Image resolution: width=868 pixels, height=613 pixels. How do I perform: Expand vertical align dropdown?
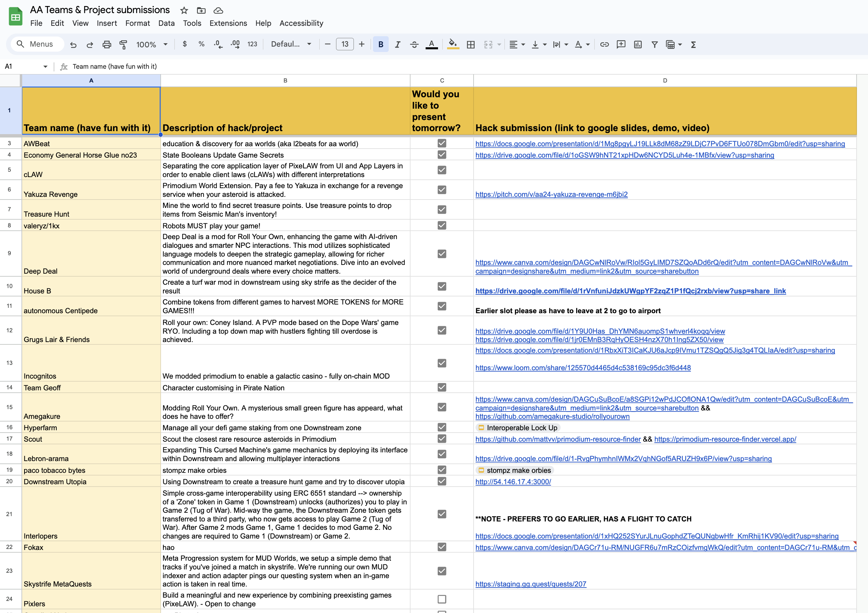545,45
